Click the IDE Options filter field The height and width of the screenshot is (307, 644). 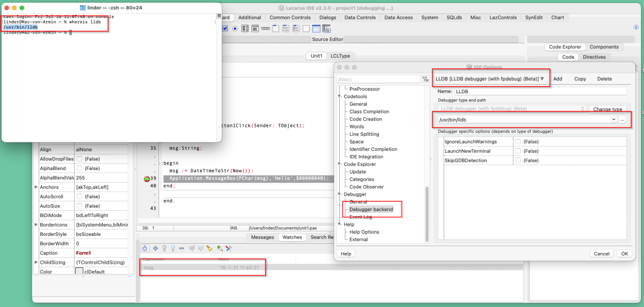tap(378, 79)
